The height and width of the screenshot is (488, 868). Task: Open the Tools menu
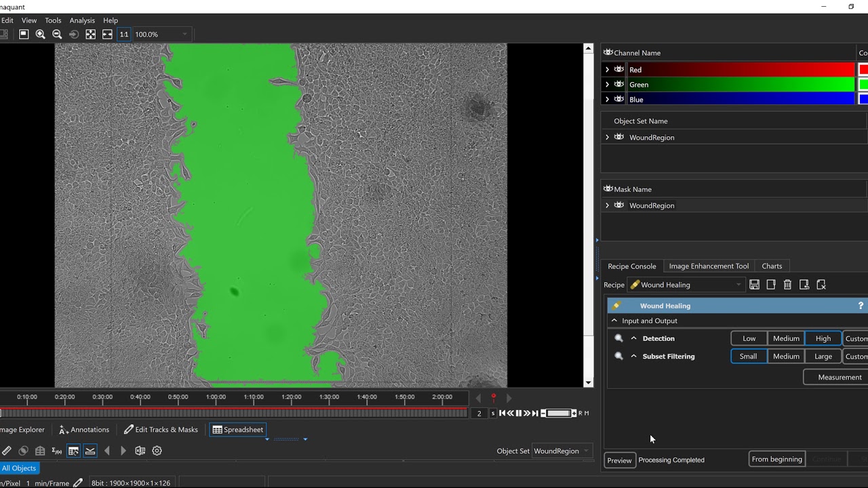(x=53, y=20)
